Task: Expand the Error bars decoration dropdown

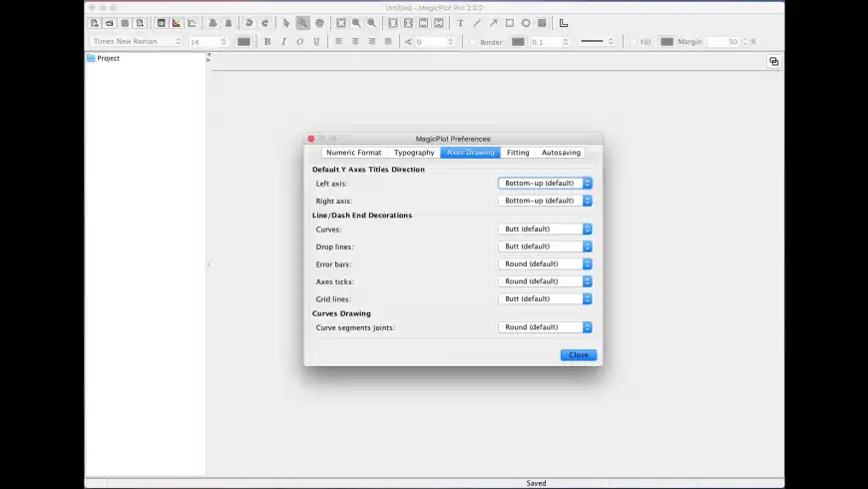Action: coord(545,264)
